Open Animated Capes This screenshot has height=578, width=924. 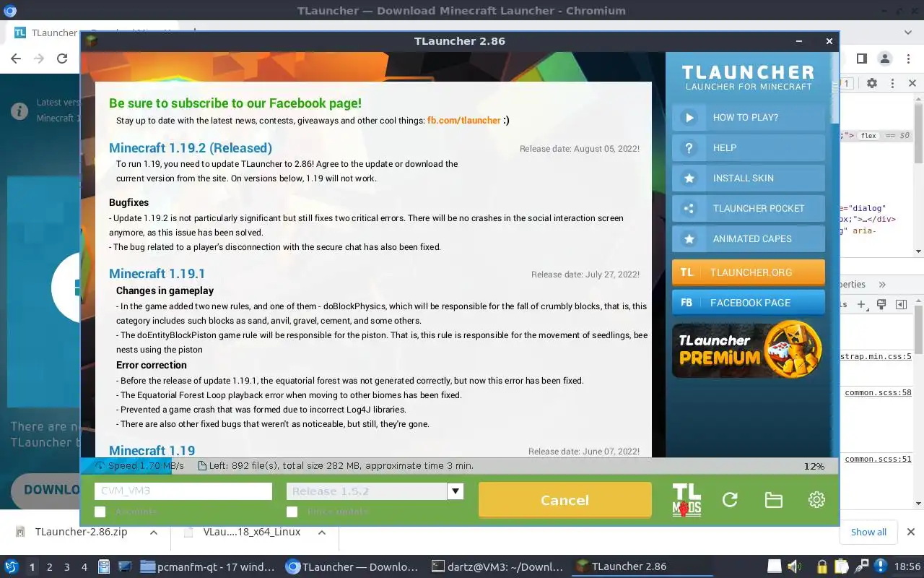point(749,239)
